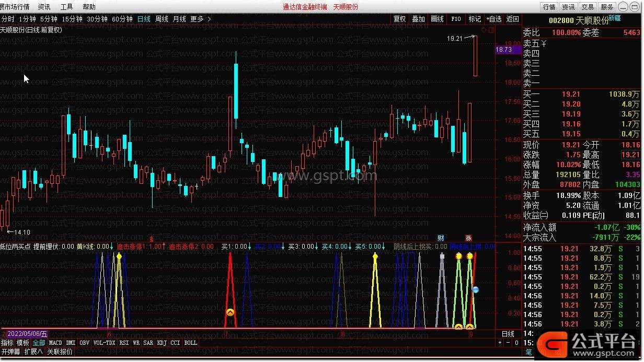Click the 资讯 button at top right
The width and height of the screenshot is (644, 362).
click(568, 7)
